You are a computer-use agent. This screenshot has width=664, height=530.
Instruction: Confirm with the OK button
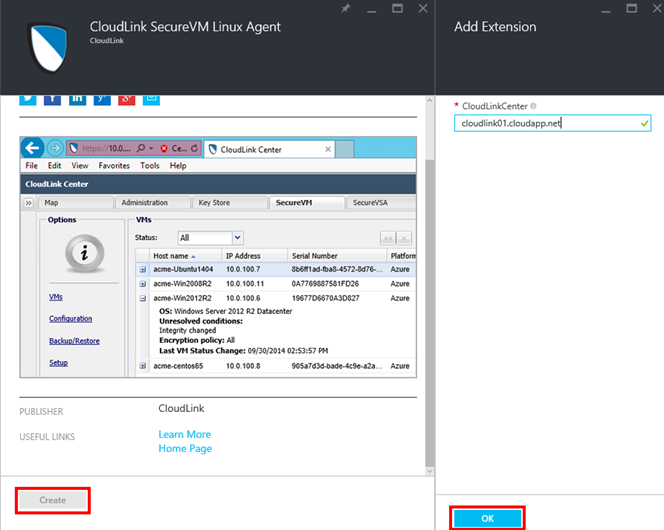(486, 518)
